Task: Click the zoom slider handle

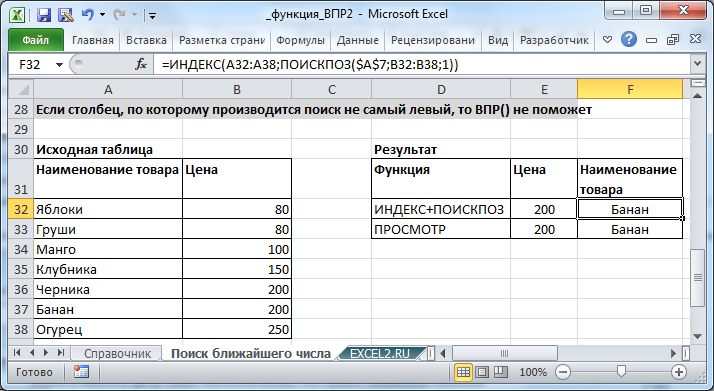Action: pyautogui.click(x=621, y=372)
